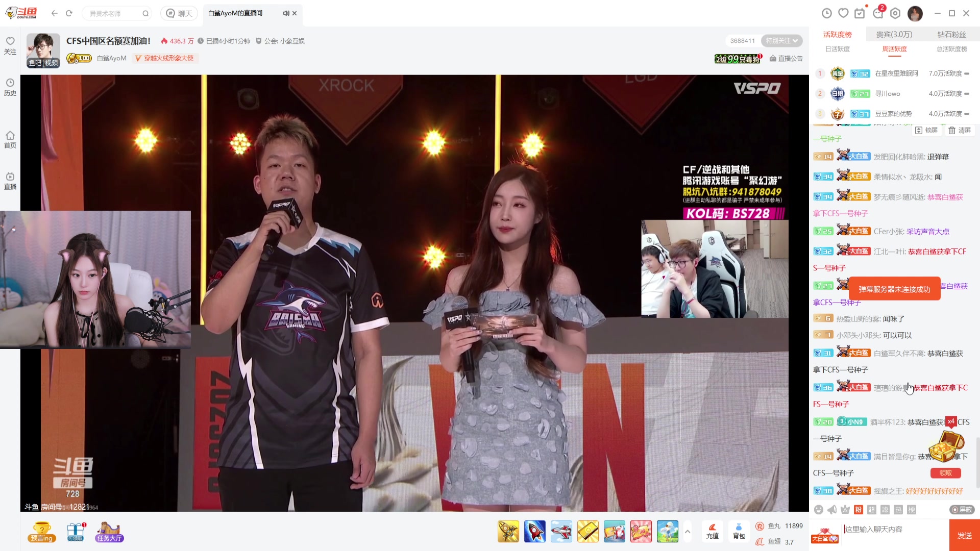Click the megaphone broadcast icon
The width and height of the screenshot is (980, 551).
tap(832, 510)
